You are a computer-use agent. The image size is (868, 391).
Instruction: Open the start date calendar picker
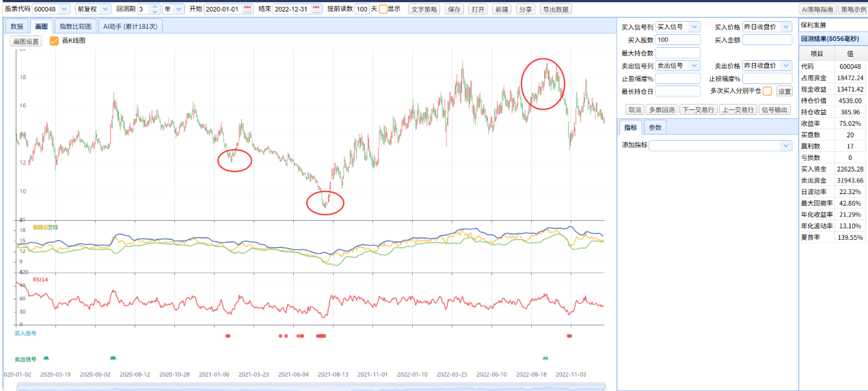tap(247, 10)
